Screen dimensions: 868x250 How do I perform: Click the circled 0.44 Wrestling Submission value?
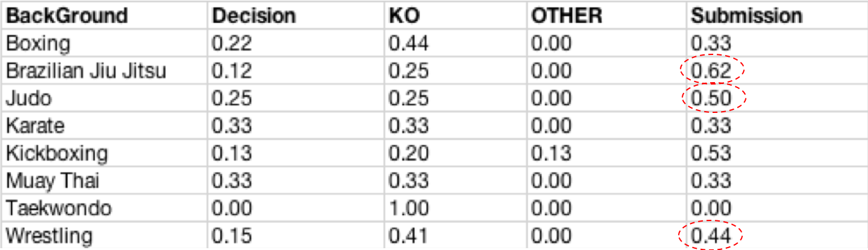tap(711, 236)
